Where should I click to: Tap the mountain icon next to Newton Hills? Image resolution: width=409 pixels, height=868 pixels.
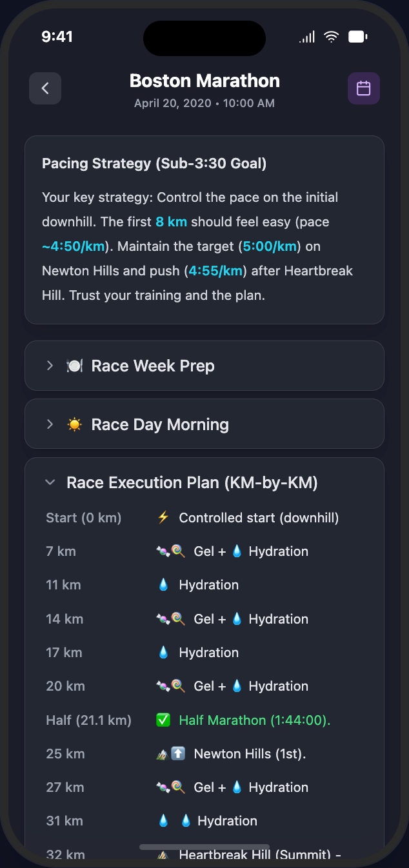(163, 753)
